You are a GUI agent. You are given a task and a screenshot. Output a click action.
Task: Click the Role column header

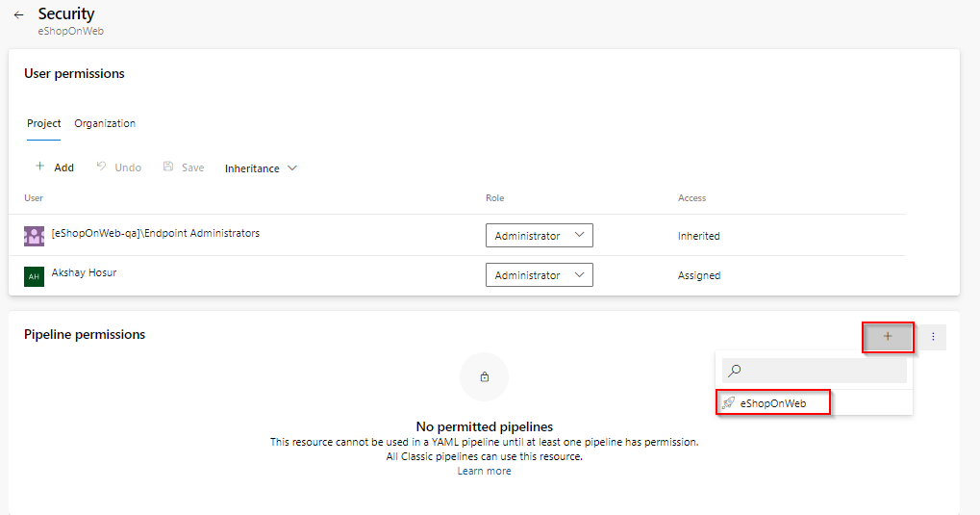pyautogui.click(x=495, y=197)
